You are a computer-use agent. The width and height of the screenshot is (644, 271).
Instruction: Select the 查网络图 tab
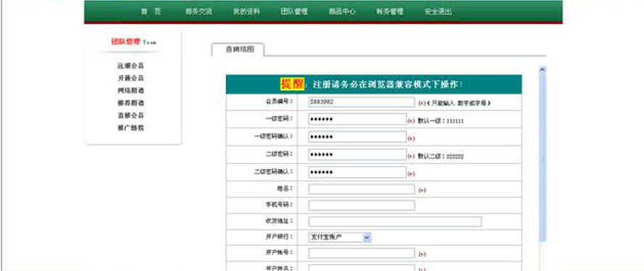[238, 49]
